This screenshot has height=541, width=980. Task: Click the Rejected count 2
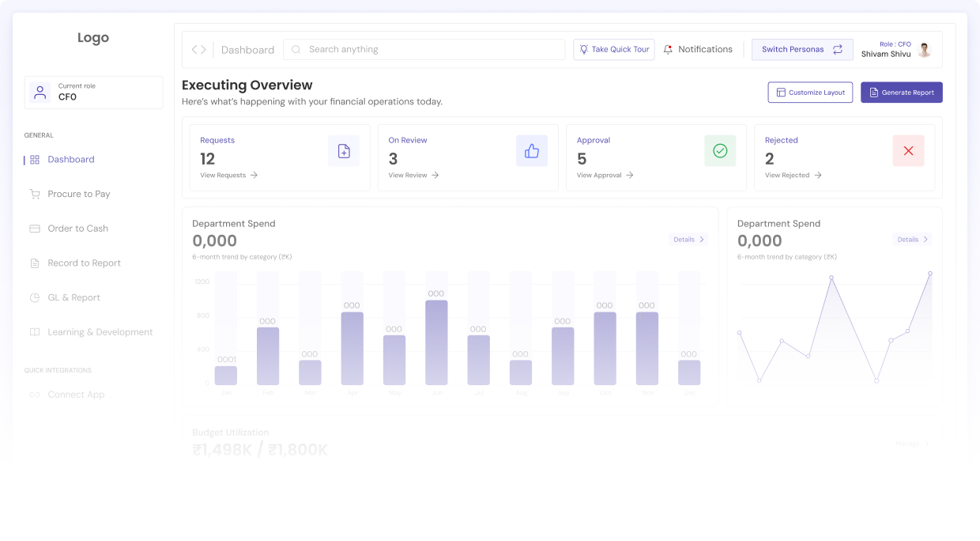(770, 159)
